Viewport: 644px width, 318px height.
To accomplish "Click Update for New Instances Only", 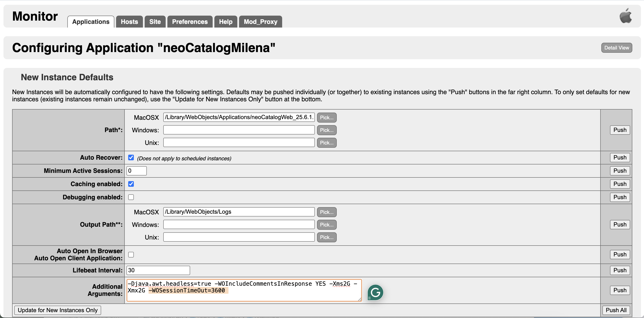I will point(58,310).
